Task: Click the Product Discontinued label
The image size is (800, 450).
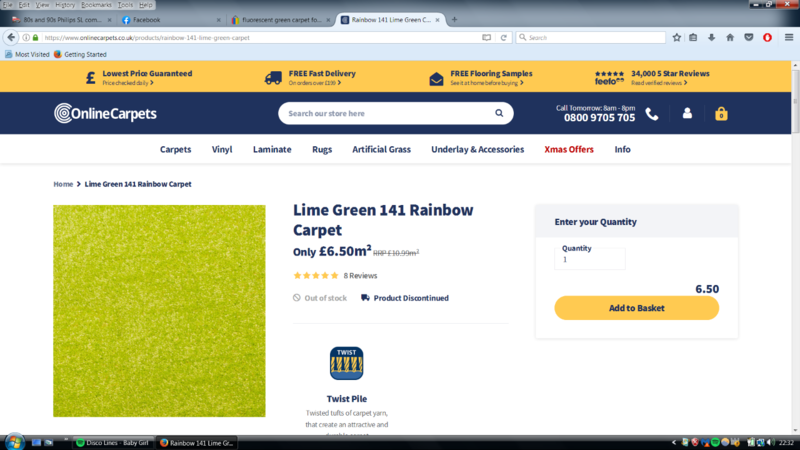Action: [x=411, y=298]
